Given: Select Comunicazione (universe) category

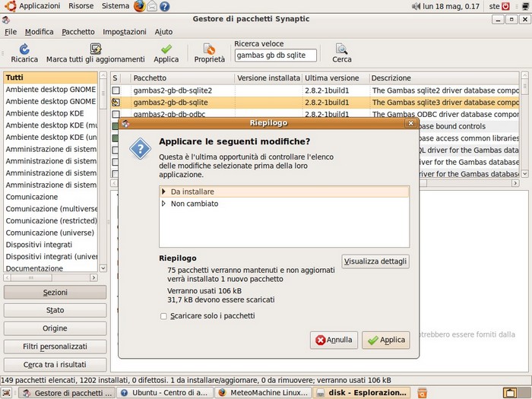Looking at the screenshot, I should [51, 233].
